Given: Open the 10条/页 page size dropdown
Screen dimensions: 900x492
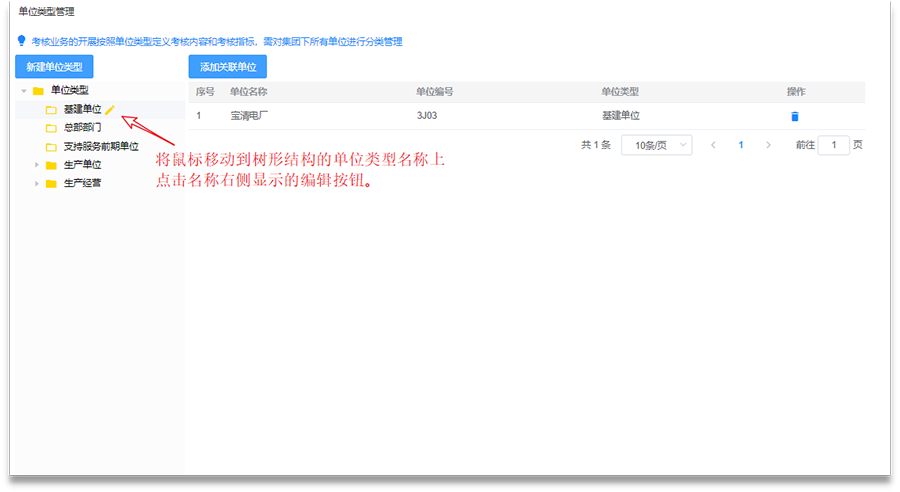Looking at the screenshot, I should click(656, 145).
